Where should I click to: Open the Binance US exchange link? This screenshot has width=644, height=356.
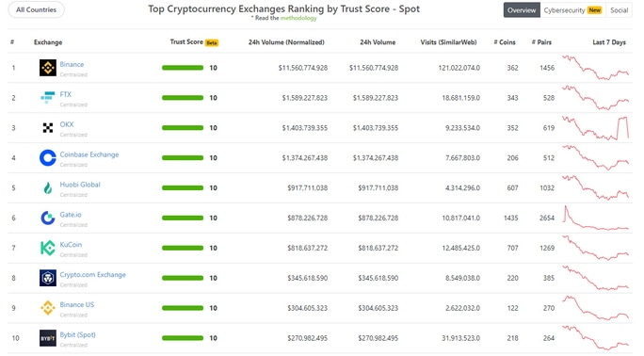(x=77, y=305)
